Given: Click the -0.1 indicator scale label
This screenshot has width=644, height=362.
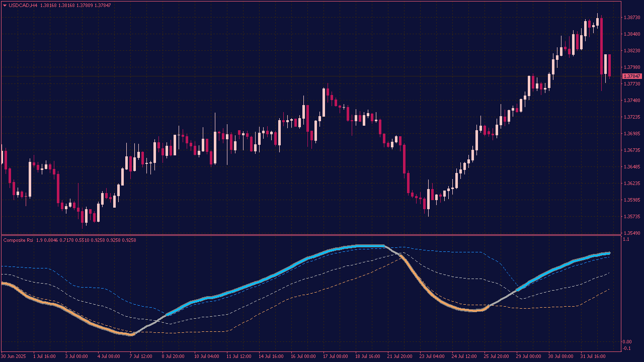Looking at the screenshot, I should click(x=627, y=348).
